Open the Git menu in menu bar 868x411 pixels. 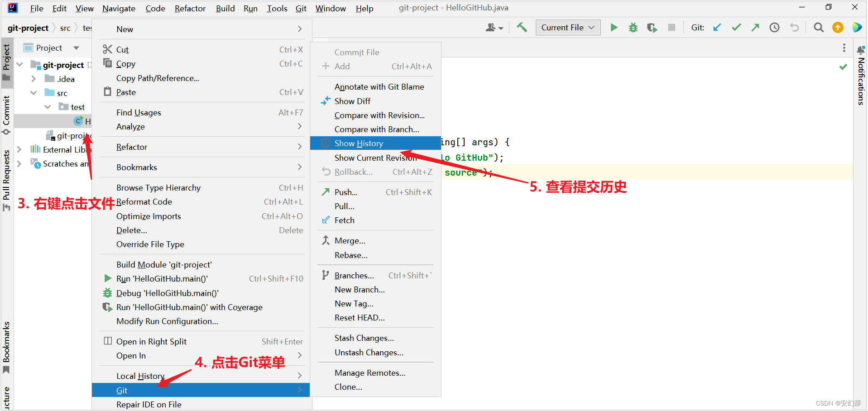(301, 8)
